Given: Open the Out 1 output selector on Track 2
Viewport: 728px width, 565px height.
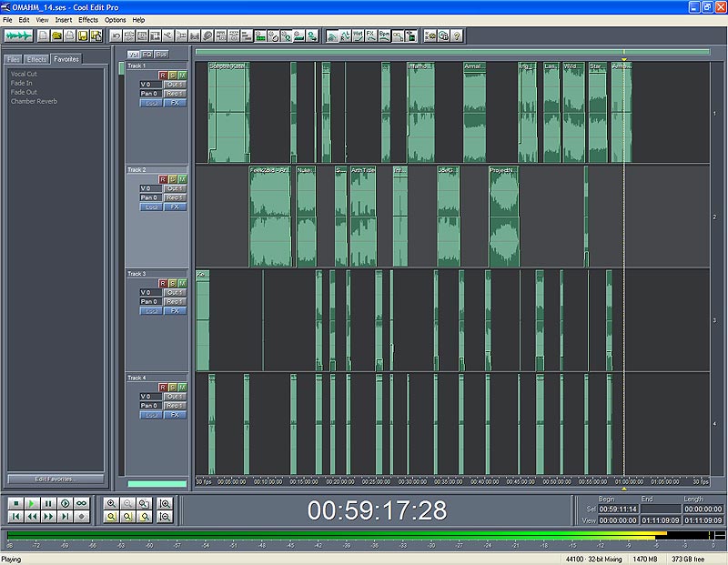Looking at the screenshot, I should [x=175, y=188].
